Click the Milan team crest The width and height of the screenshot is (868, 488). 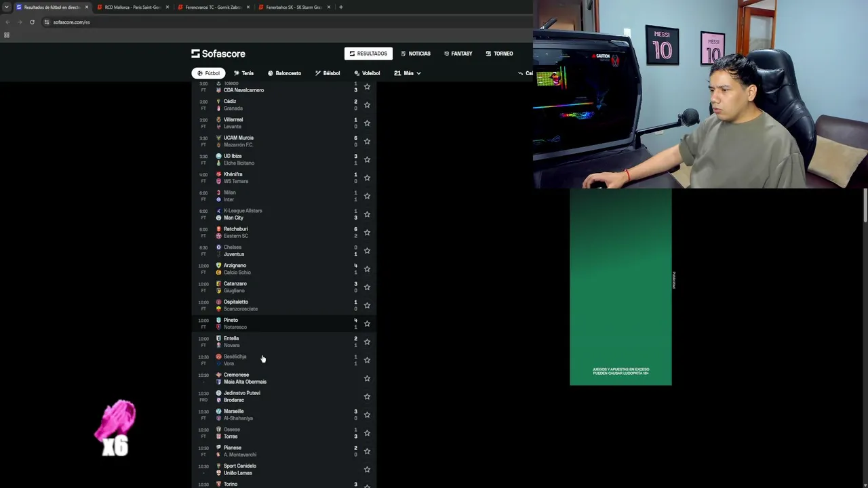[x=218, y=192]
